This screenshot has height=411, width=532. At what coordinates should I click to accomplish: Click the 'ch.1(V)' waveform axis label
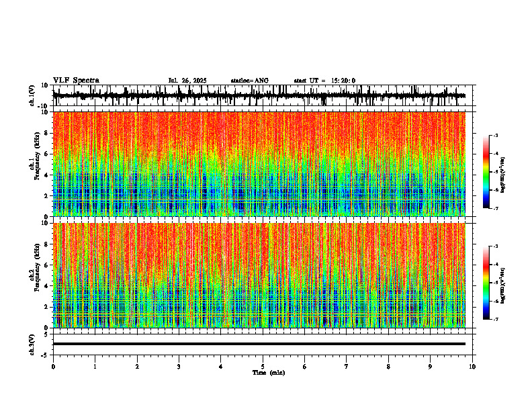pos(32,95)
